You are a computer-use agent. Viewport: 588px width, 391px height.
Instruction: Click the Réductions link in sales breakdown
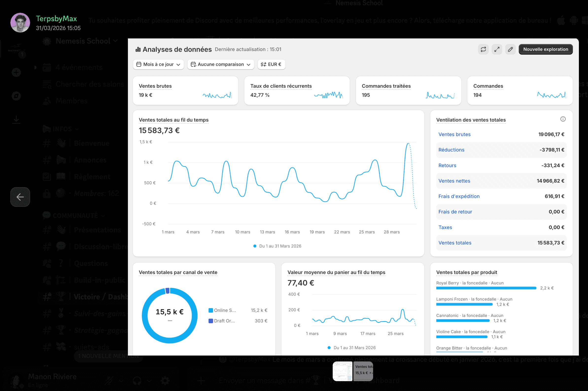451,150
